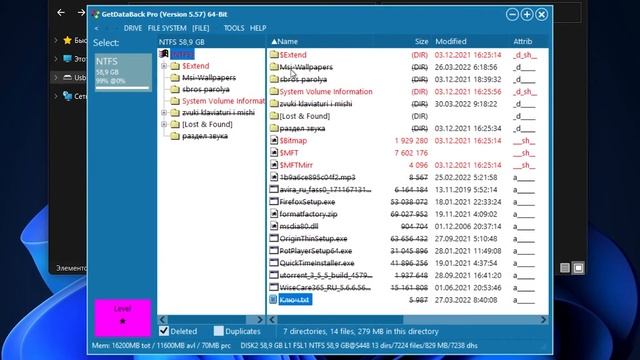
Task: Click sbros parolya folder icon in the tree
Action: tap(175, 89)
